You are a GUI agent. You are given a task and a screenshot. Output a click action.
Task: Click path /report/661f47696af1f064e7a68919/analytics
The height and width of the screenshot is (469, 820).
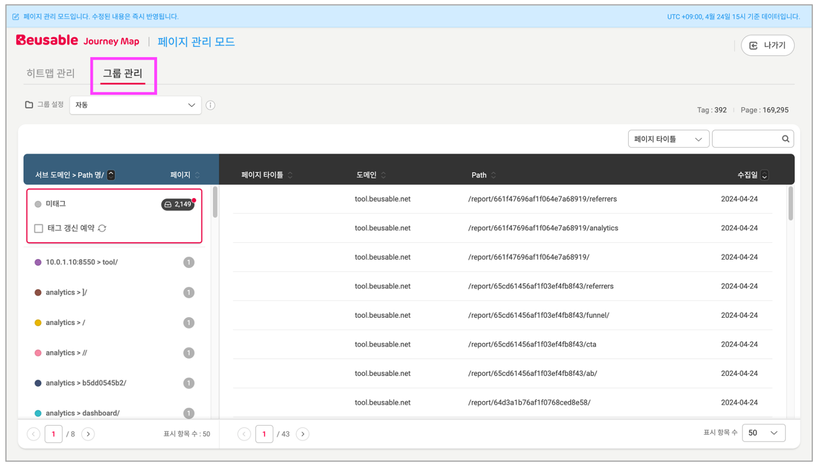pos(543,228)
